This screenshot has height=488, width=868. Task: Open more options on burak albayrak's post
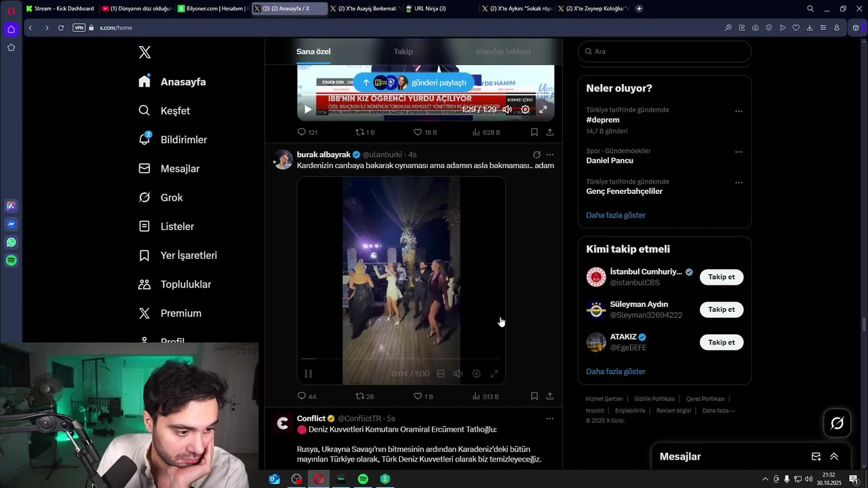coord(550,155)
